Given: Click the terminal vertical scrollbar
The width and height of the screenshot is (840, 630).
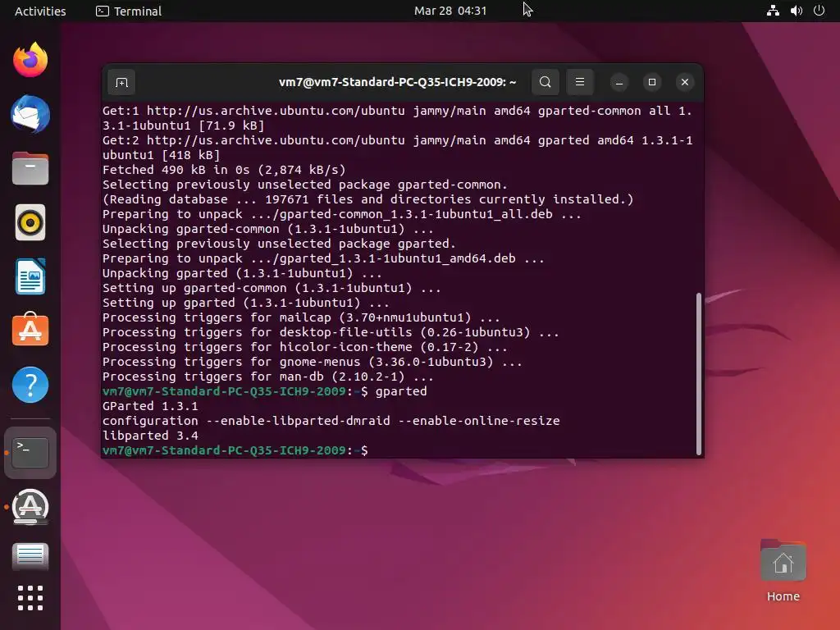Looking at the screenshot, I should (699, 373).
